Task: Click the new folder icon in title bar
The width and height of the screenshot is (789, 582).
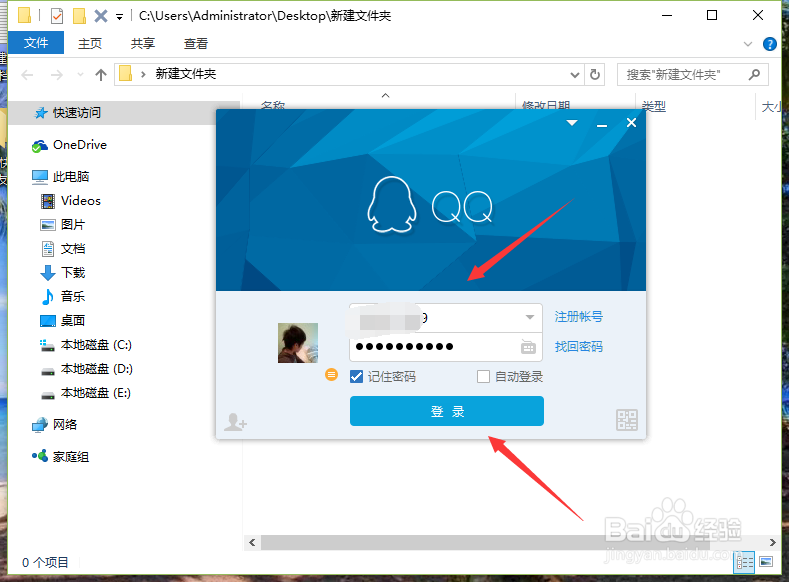Action: tap(80, 16)
